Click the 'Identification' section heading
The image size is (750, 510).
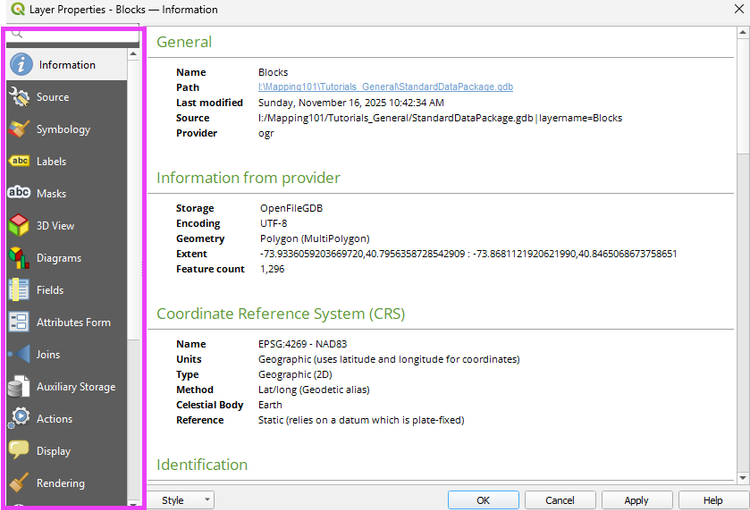202,465
